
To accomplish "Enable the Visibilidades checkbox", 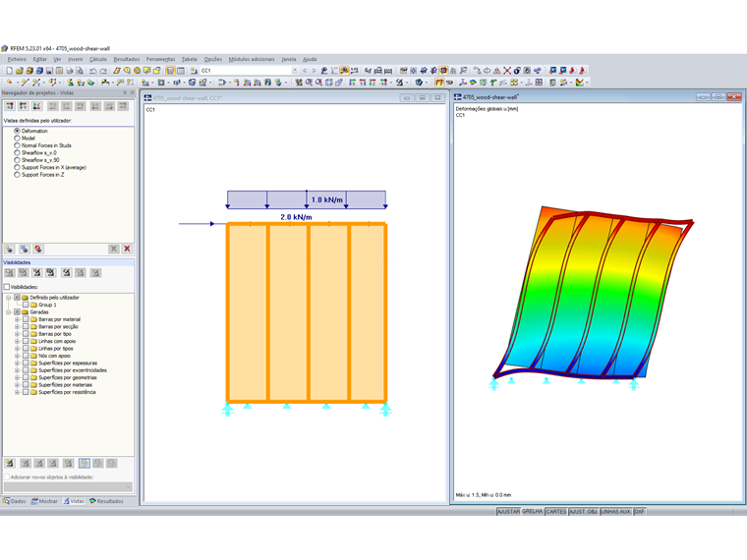I will click(7, 287).
